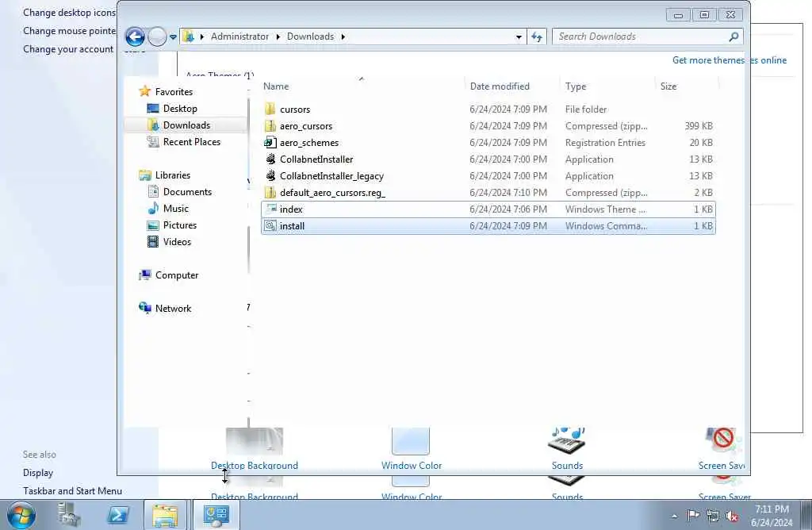812x530 pixels.
Task: Expand the arrow after Downloads breadcrumb
Action: (x=343, y=36)
